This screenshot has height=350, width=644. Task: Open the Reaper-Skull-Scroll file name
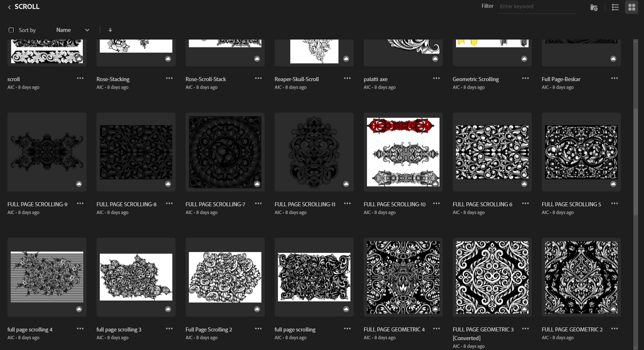296,79
